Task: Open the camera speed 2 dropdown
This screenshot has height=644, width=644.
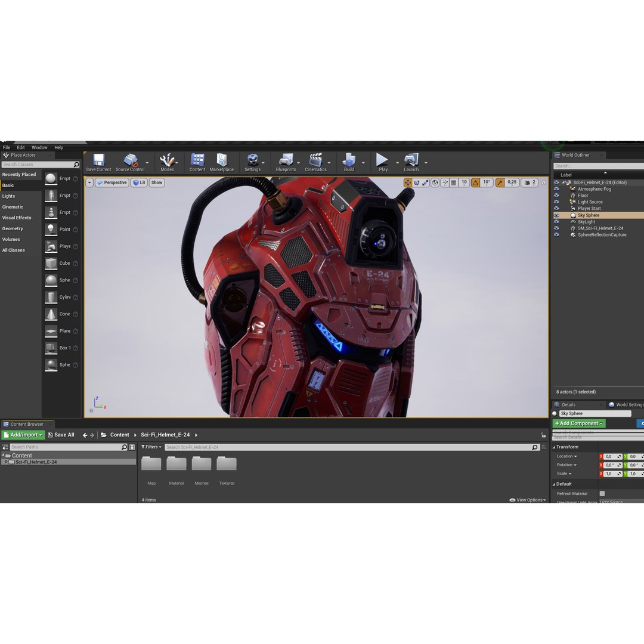Action: [x=530, y=183]
